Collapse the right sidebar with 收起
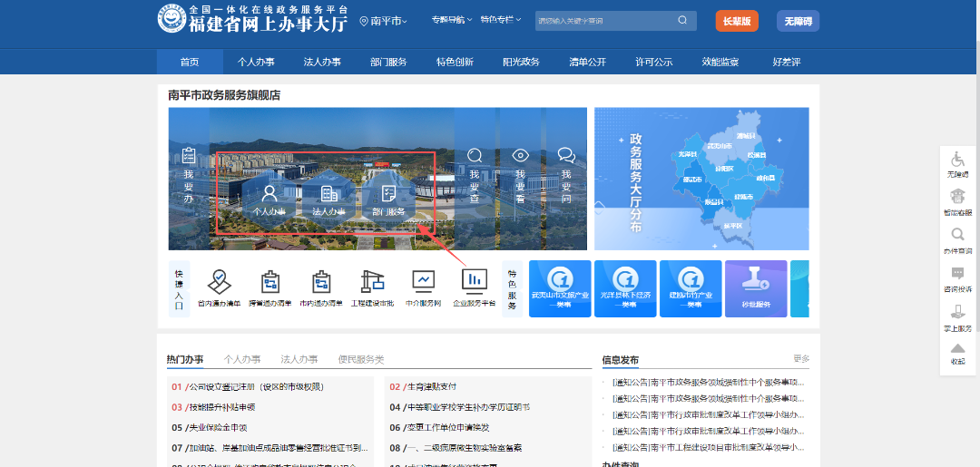The height and width of the screenshot is (467, 980). pyautogui.click(x=957, y=351)
